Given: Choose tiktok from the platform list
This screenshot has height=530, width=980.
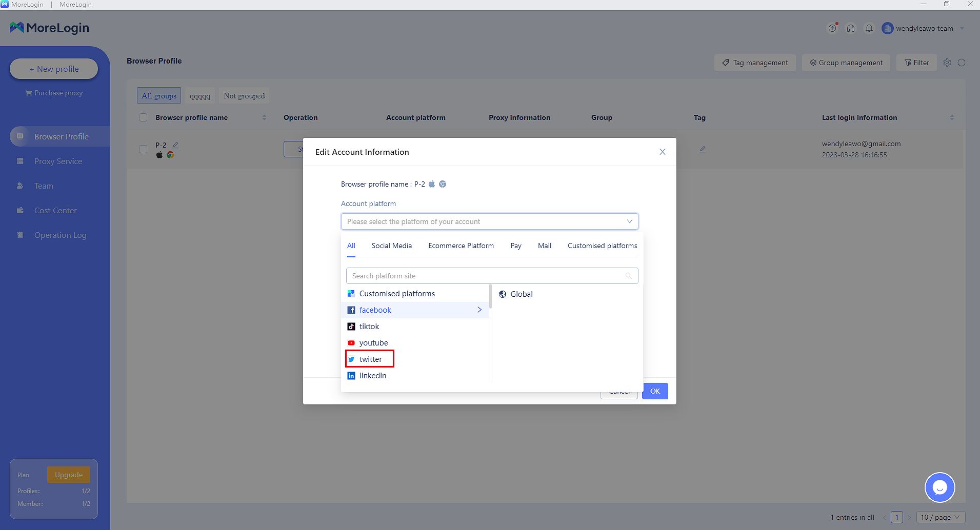Looking at the screenshot, I should (415, 327).
